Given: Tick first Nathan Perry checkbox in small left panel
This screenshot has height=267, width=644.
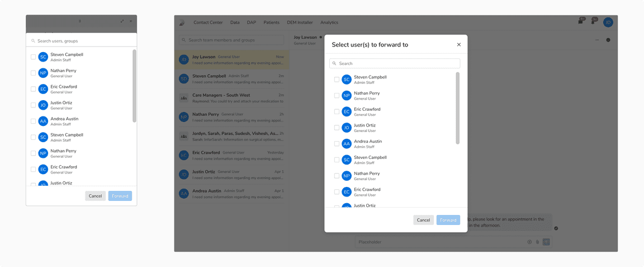Looking at the screenshot, I should [x=34, y=73].
